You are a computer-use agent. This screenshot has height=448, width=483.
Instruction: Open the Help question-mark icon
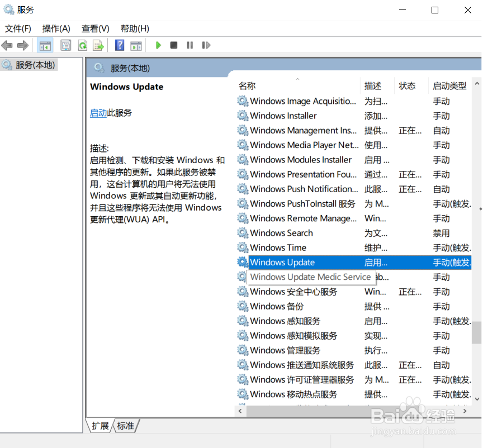coord(120,45)
